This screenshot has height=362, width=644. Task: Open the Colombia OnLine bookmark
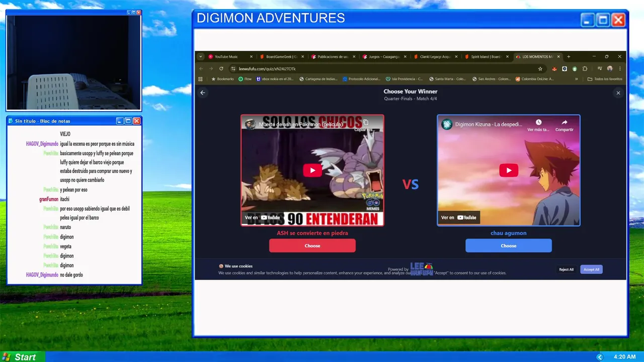pos(534,79)
